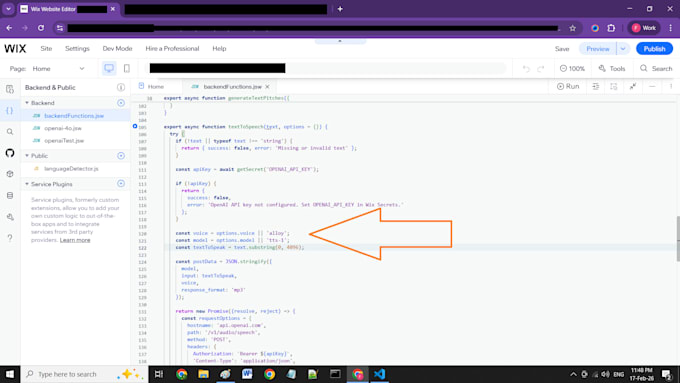Open the Tools menu
The height and width of the screenshot is (383, 680).
pyautogui.click(x=612, y=69)
